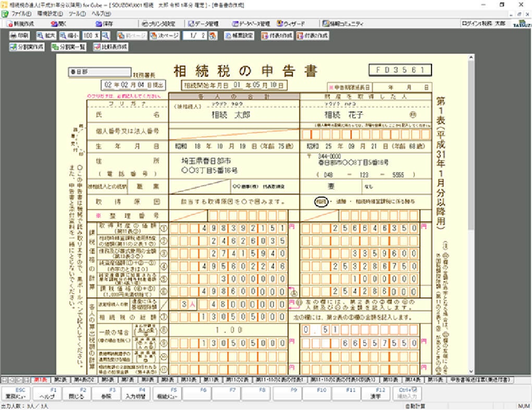The image size is (532, 410).
Task: Click magnifier icon beside the 100% field
Action: (106, 35)
